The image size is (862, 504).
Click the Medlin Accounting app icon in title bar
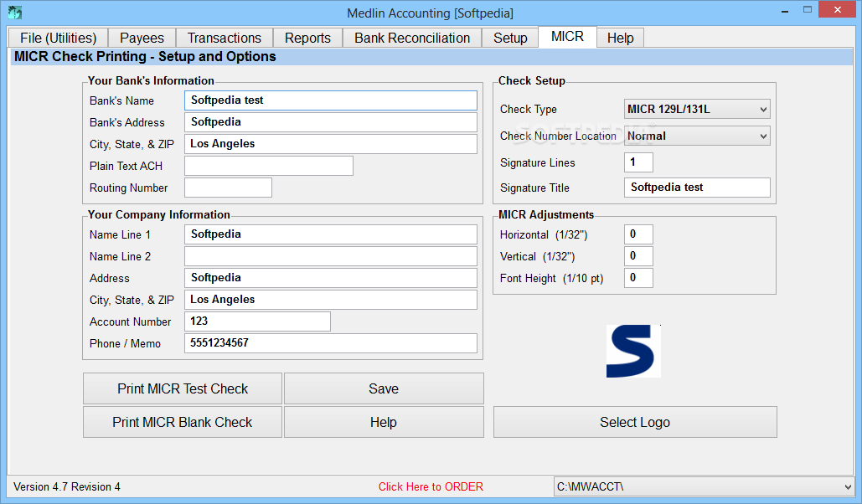click(x=15, y=12)
